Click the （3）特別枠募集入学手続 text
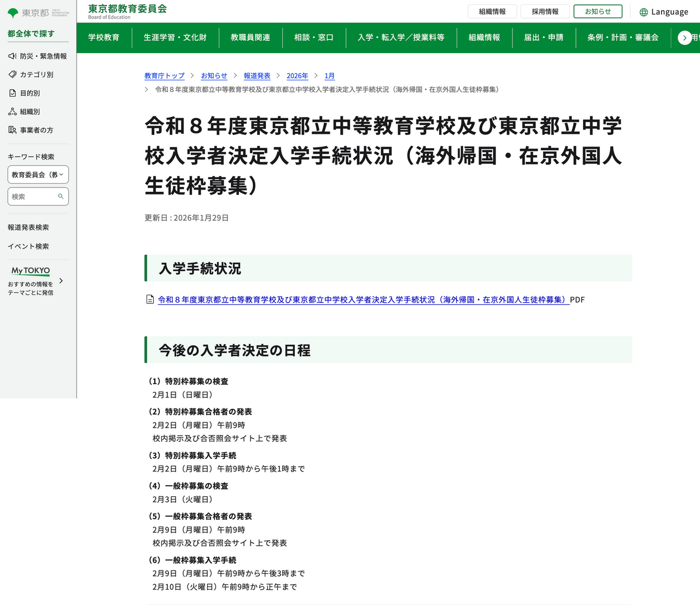The width and height of the screenshot is (700, 605). point(191,455)
